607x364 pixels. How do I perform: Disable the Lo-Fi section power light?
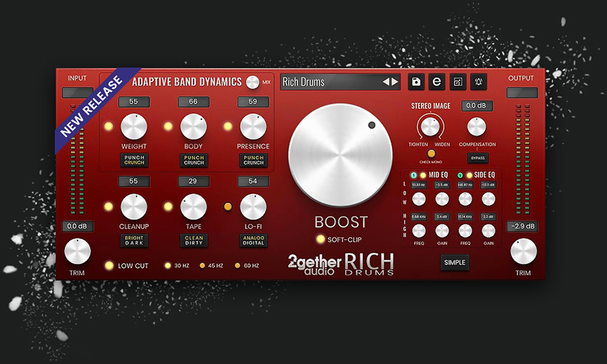[228, 206]
